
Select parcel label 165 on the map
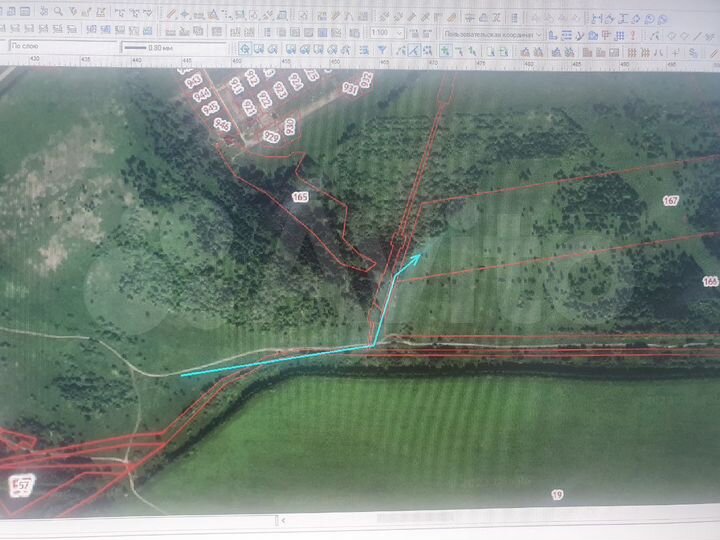coord(300,198)
